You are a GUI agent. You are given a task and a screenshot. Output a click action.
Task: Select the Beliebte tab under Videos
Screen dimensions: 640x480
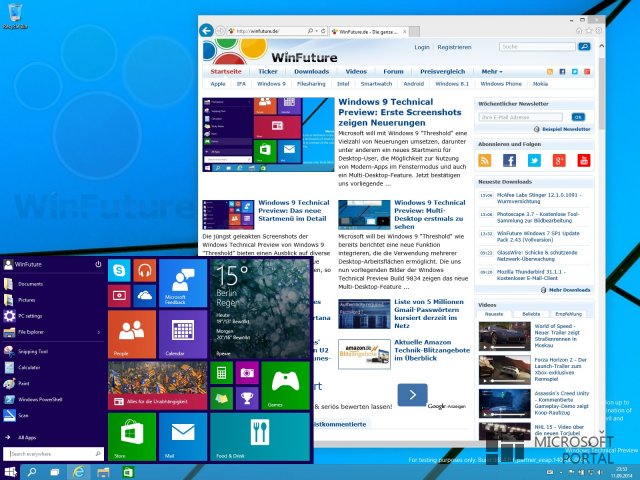[x=531, y=314]
